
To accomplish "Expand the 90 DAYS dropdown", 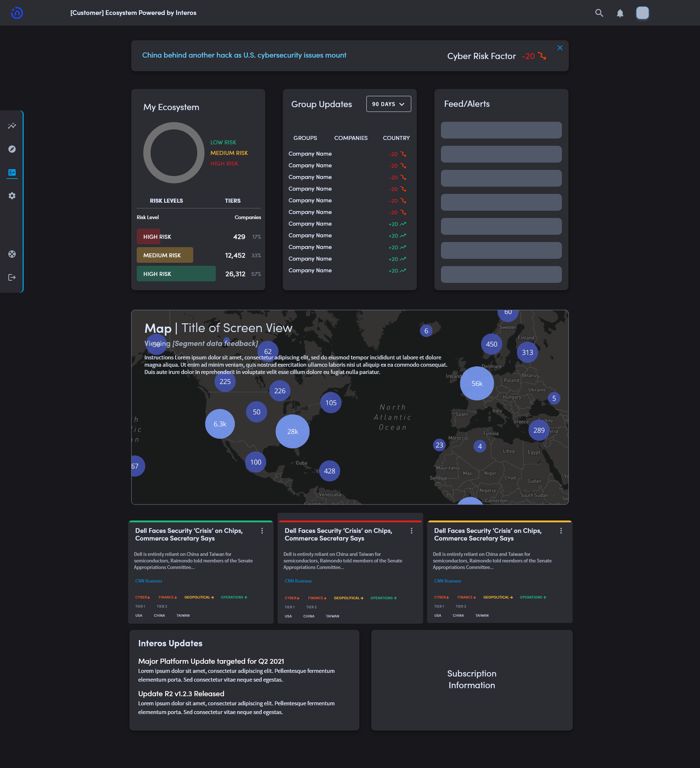I will pyautogui.click(x=388, y=104).
